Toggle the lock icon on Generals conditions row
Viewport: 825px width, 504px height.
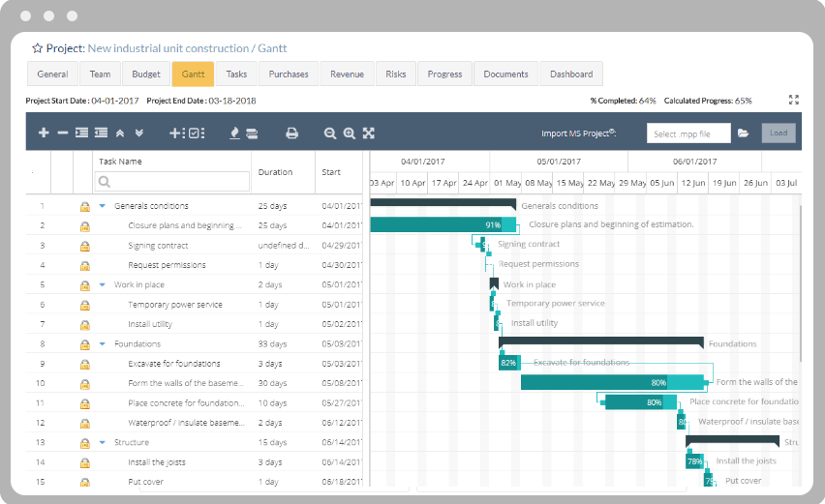[85, 206]
